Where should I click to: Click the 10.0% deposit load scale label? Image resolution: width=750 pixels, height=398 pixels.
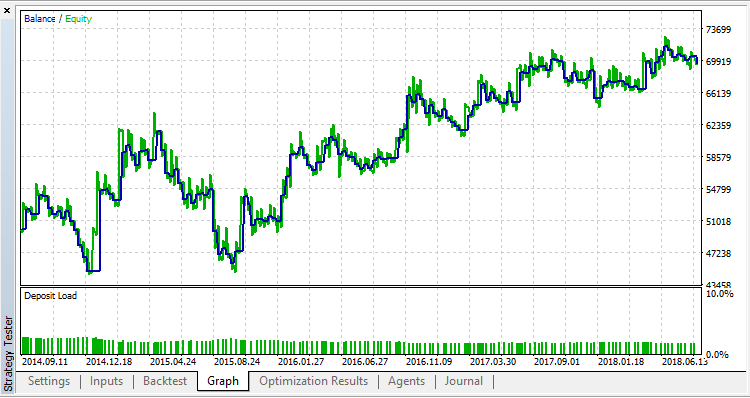720,294
